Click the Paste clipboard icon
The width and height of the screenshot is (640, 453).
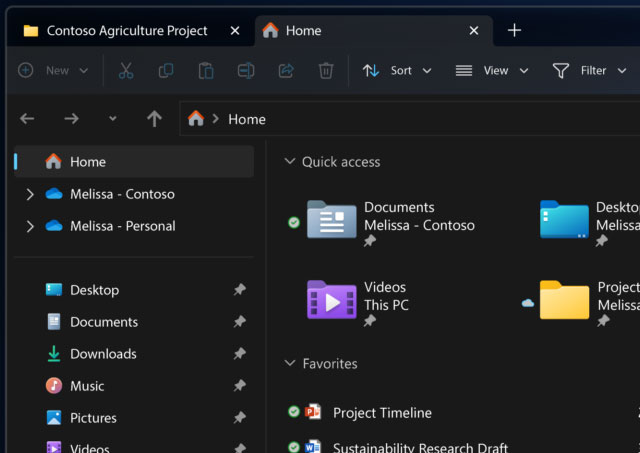[x=206, y=71]
